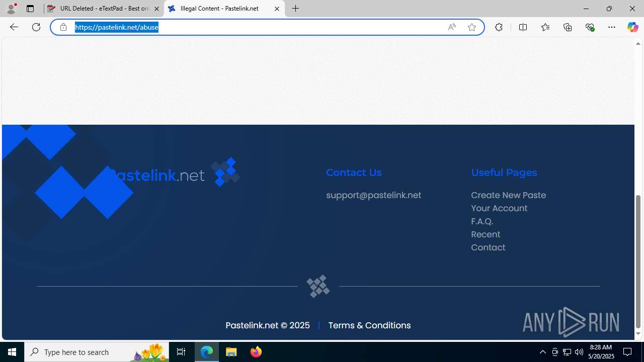Open Browser essentials
The width and height of the screenshot is (644, 362).
(x=590, y=27)
